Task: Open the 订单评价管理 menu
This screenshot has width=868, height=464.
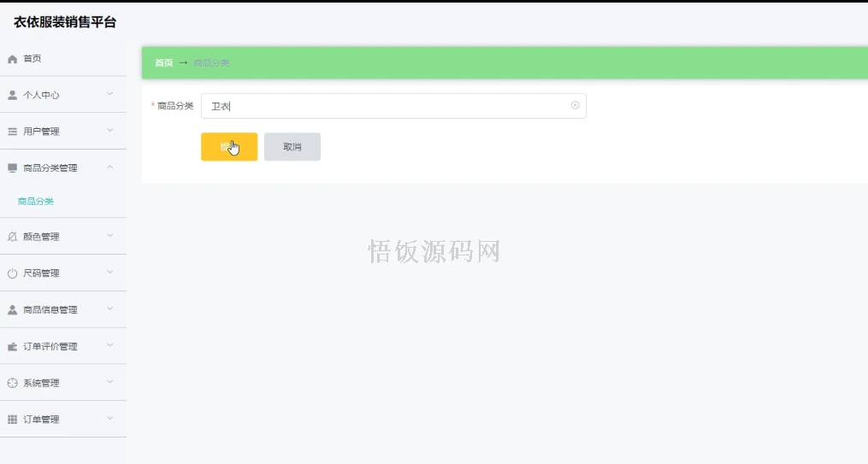Action: (63, 347)
